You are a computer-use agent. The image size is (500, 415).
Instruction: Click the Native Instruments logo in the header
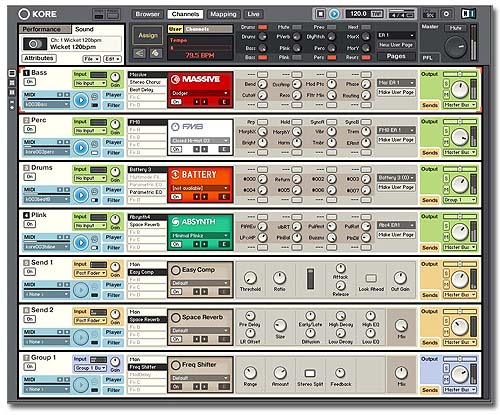coord(468,14)
